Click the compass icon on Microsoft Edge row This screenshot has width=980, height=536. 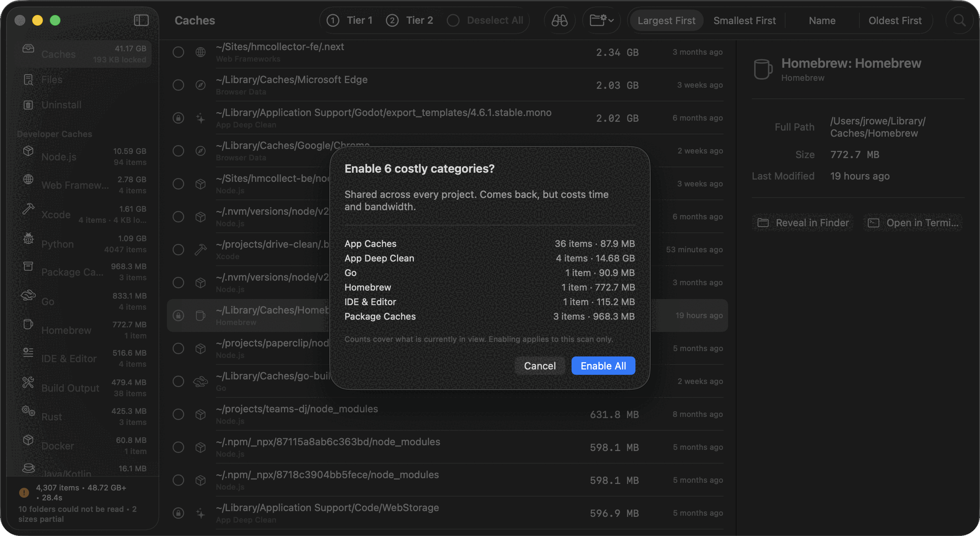pos(201,85)
